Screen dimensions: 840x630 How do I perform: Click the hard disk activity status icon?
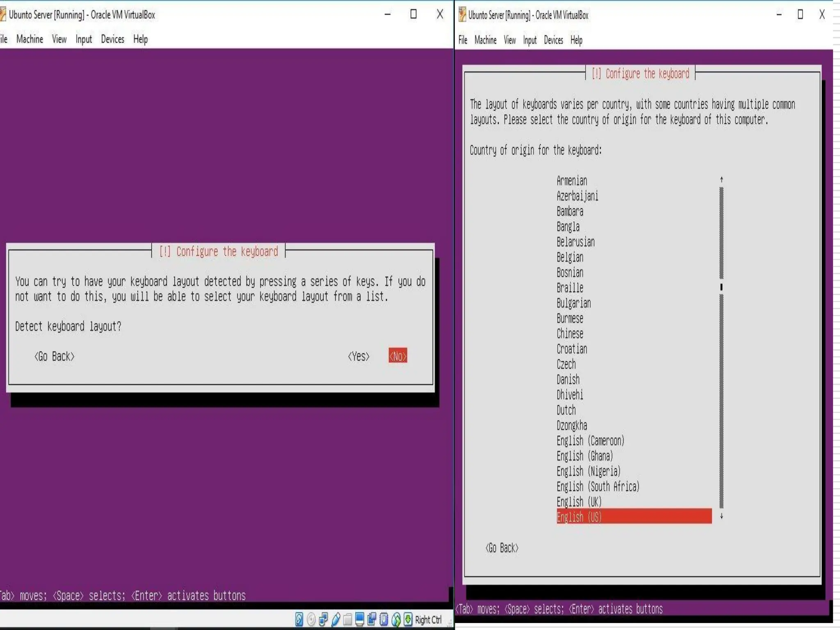[x=299, y=619]
